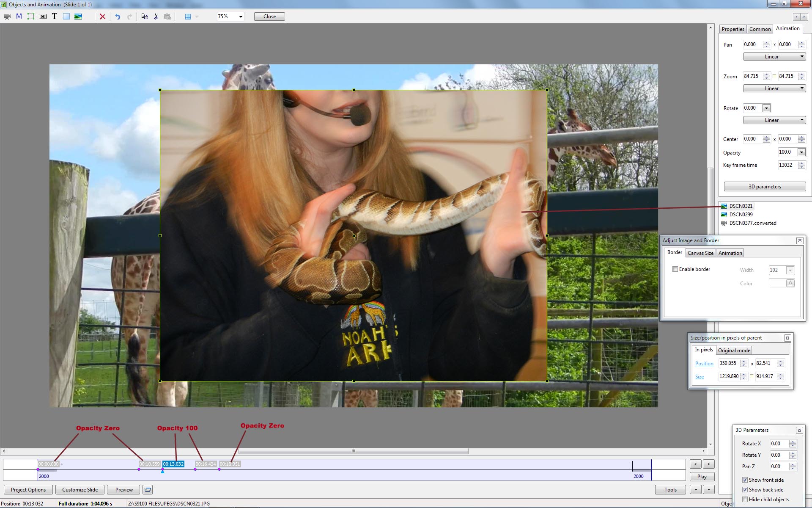
Task: Insert a button object (OK icon)
Action: tap(43, 17)
